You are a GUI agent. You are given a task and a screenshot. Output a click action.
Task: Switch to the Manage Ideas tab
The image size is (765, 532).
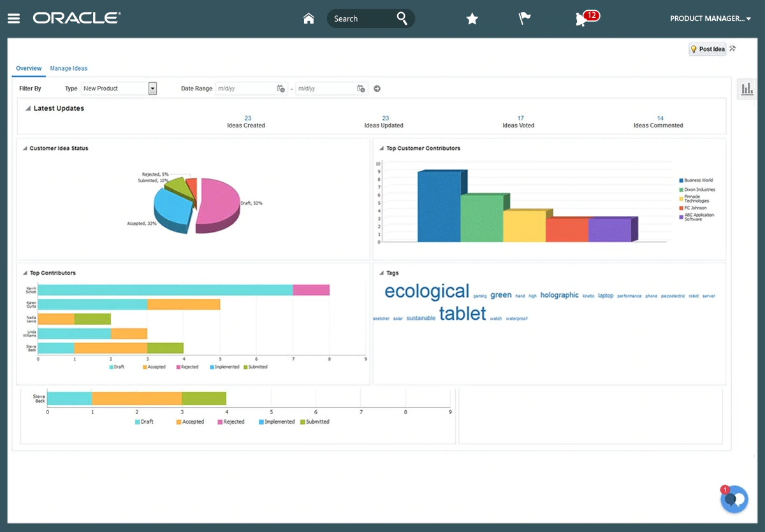(68, 68)
